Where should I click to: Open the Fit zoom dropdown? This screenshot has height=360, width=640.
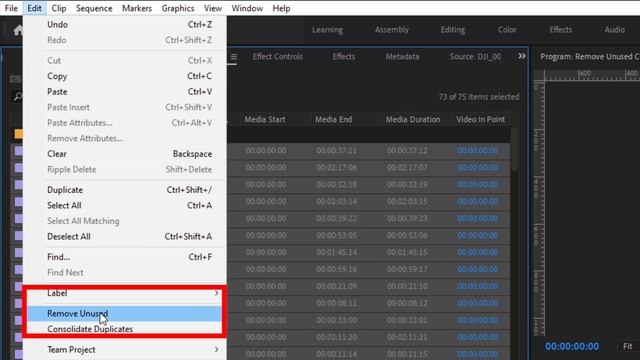[x=628, y=347]
